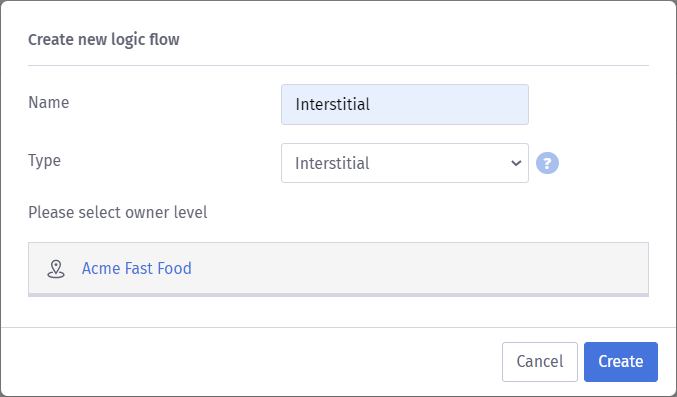The width and height of the screenshot is (677, 397).
Task: Click the 'Please select owner level' text
Action: (x=117, y=213)
